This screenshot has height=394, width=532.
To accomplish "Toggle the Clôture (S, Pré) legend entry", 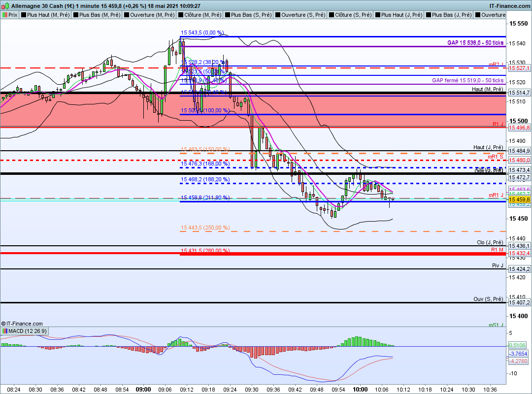I will [350, 15].
